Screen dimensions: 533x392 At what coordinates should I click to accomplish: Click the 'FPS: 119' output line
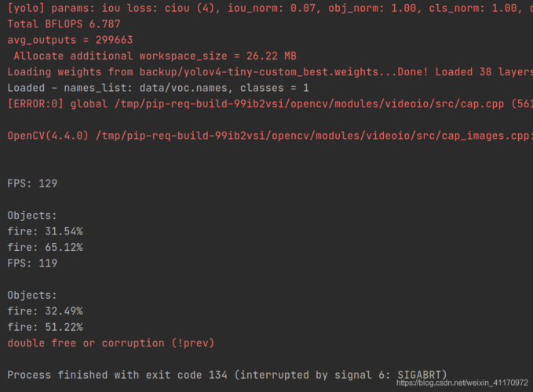point(32,263)
